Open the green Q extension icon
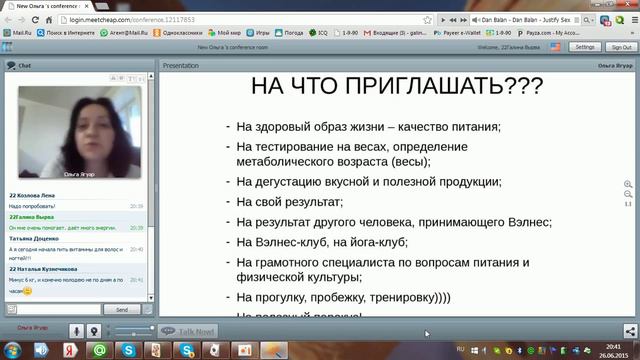This screenshot has height=360, width=640. 620,20
